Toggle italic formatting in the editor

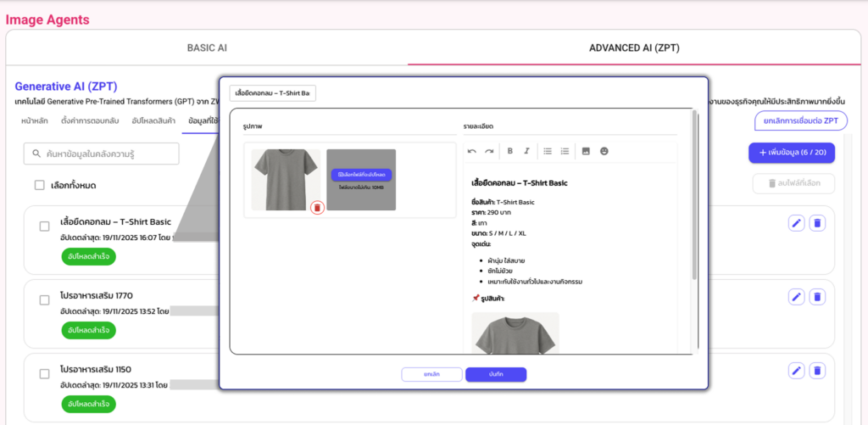tap(526, 151)
